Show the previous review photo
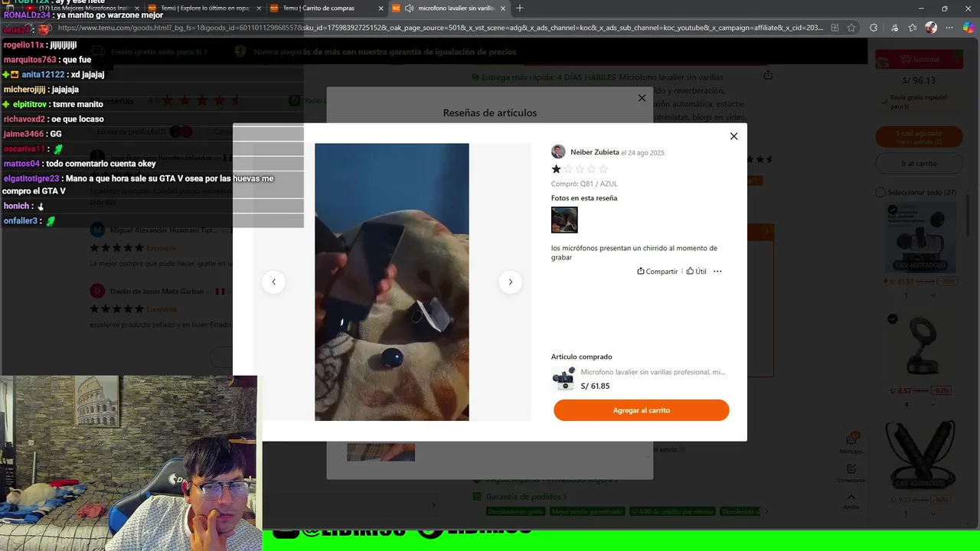This screenshot has height=551, width=980. pyautogui.click(x=273, y=282)
